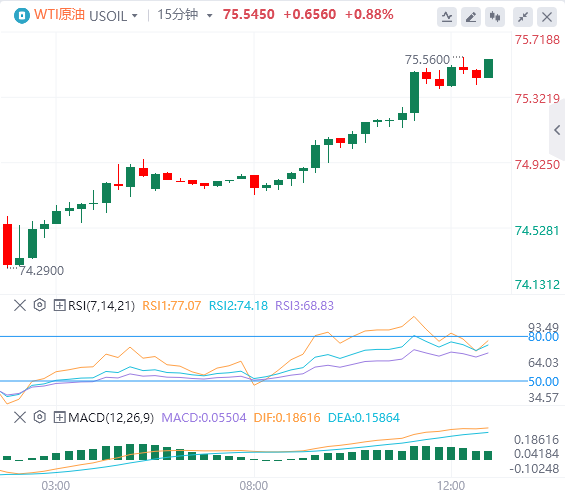Expand the MACD pane plus icon
The image size is (565, 496).
pyautogui.click(x=59, y=417)
